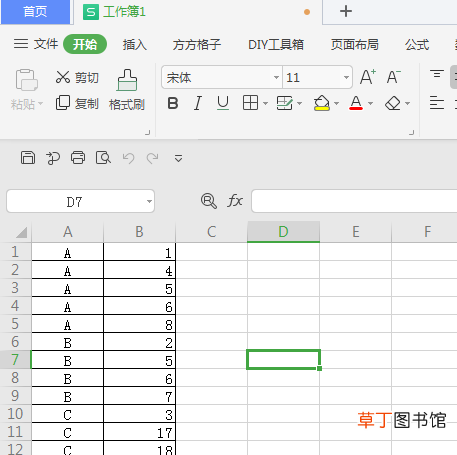
Task: Click the Copy button
Action: 77,103
